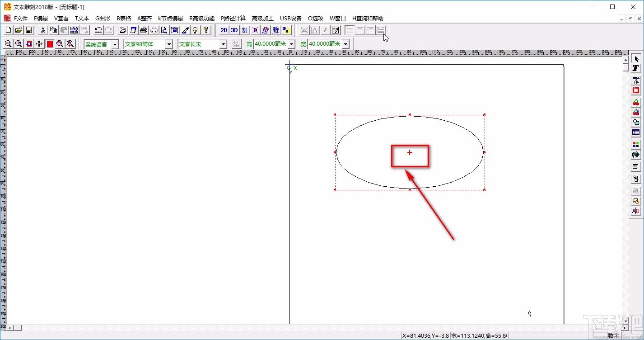Viewport: 644px width, 340px height.
Task: Open the V查看 menu
Action: (x=61, y=19)
